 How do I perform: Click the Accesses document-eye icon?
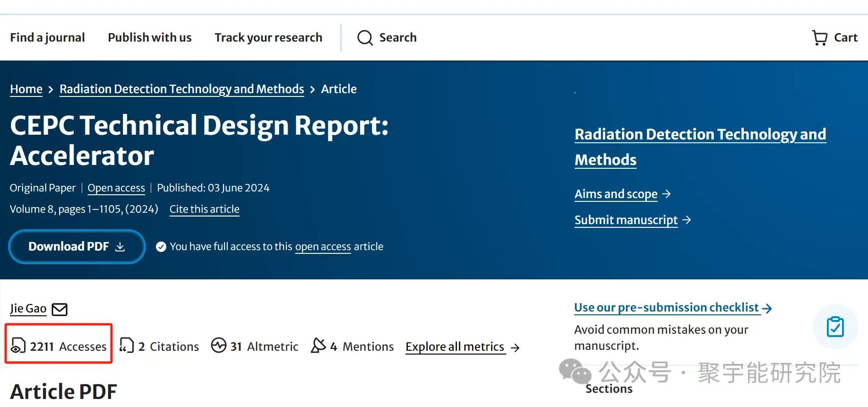click(18, 346)
